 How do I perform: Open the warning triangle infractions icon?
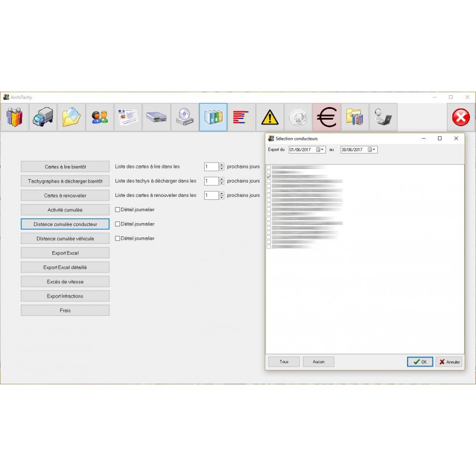(269, 117)
